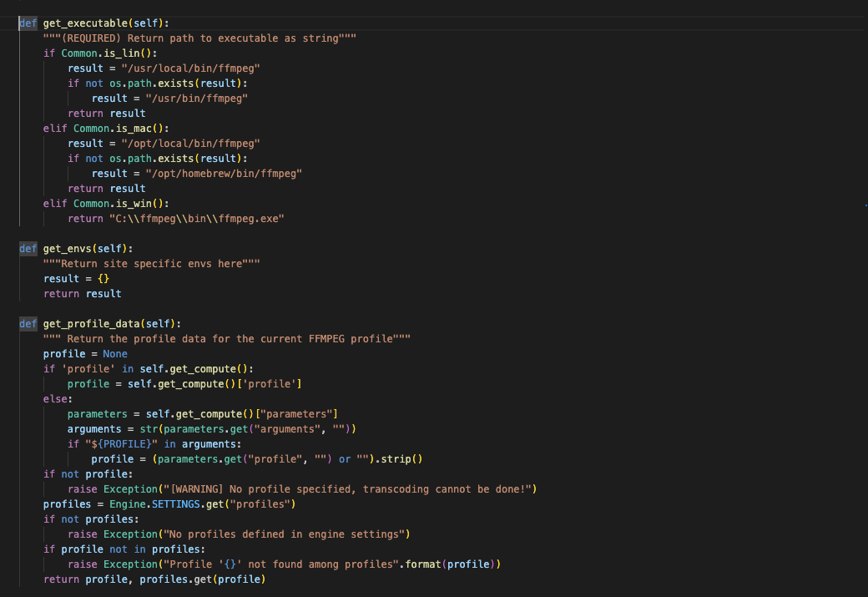
Task: Click the Windows ffmpeg.exe path string
Action: pyautogui.click(x=197, y=219)
